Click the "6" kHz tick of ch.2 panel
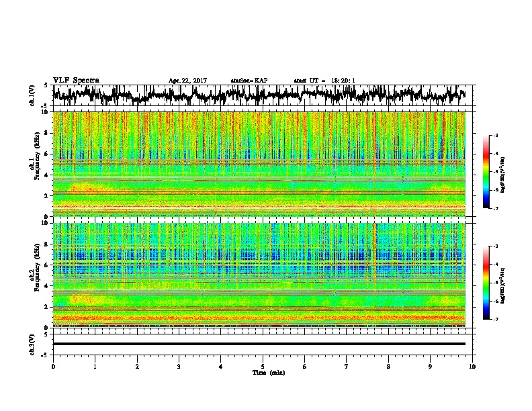The image size is (532, 411). (x=46, y=265)
